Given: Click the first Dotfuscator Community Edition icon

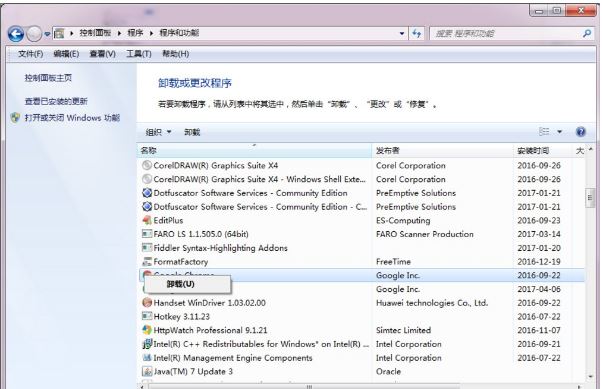Looking at the screenshot, I should click(147, 193).
